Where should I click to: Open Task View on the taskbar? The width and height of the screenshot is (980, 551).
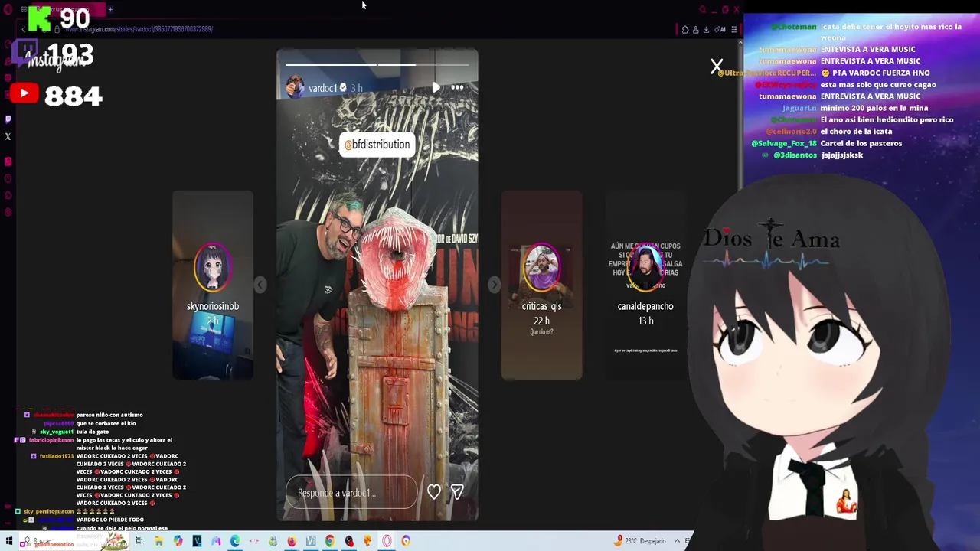139,541
